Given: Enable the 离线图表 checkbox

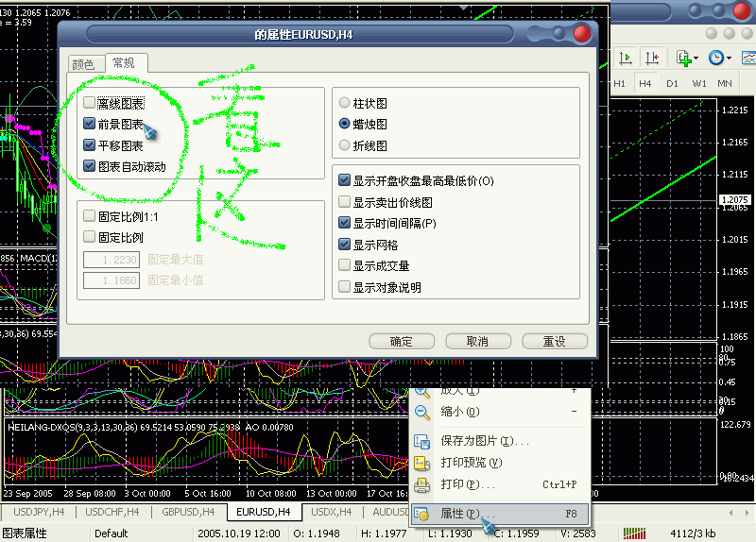Looking at the screenshot, I should pyautogui.click(x=89, y=102).
